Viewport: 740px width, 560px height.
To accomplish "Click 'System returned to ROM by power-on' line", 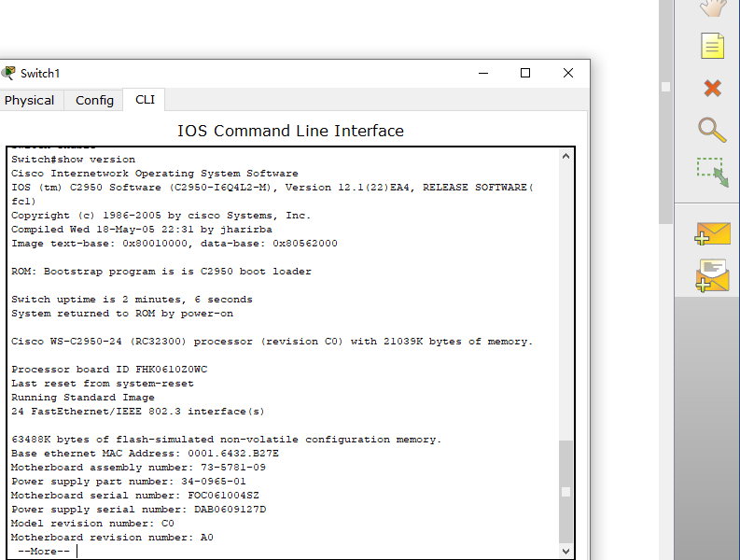I will [122, 314].
